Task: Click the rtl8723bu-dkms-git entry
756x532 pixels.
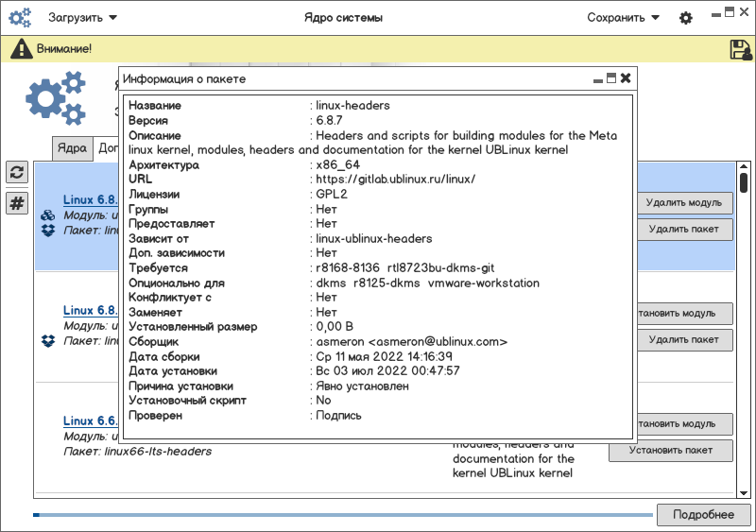Action: pos(440,268)
